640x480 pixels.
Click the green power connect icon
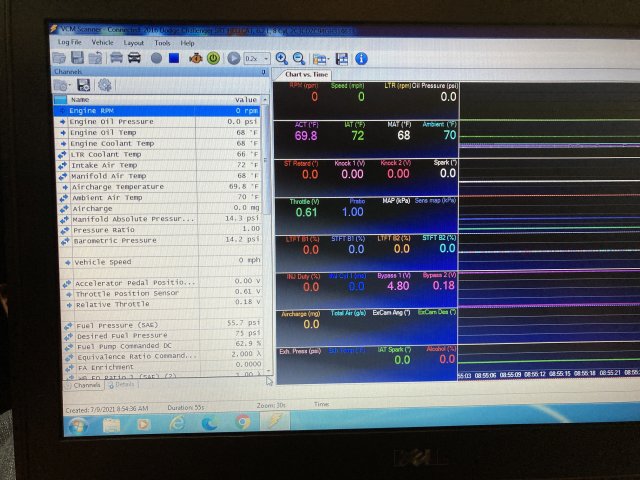(213, 59)
